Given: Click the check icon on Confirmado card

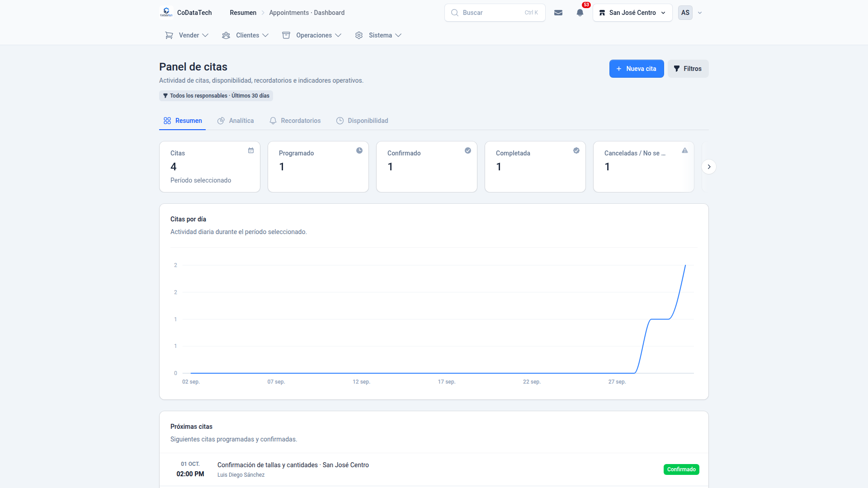Looking at the screenshot, I should click(468, 150).
